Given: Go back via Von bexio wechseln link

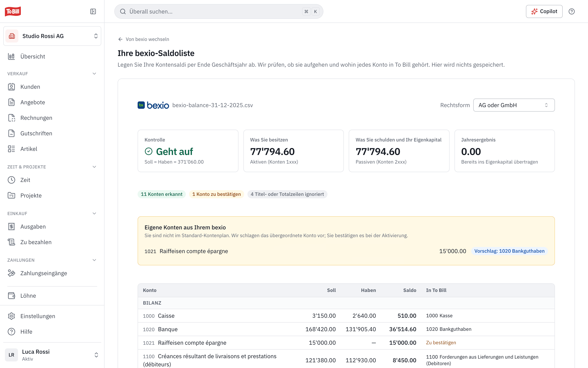Looking at the screenshot, I should [144, 39].
